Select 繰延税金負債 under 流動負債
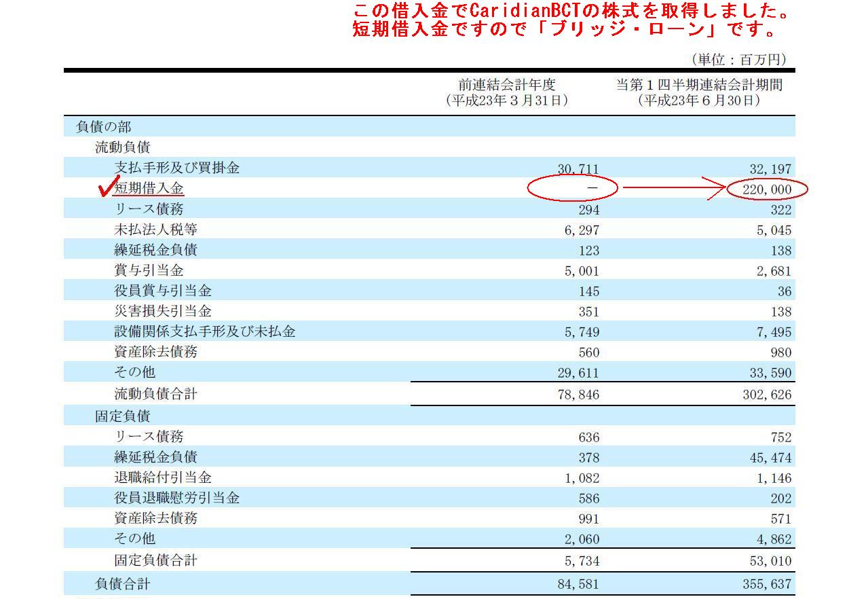 155,250
